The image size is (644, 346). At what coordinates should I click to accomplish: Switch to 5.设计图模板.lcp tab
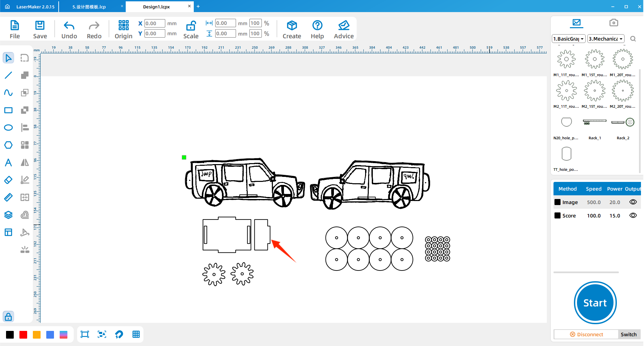coord(89,7)
